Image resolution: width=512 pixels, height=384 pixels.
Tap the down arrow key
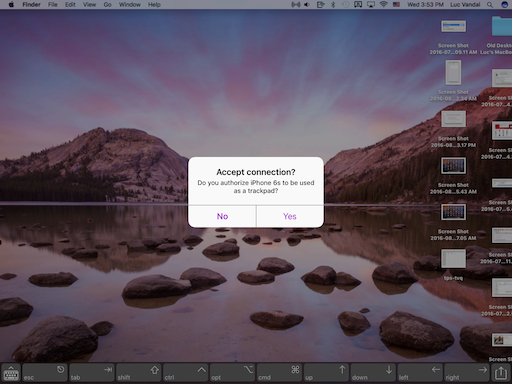coord(373,373)
